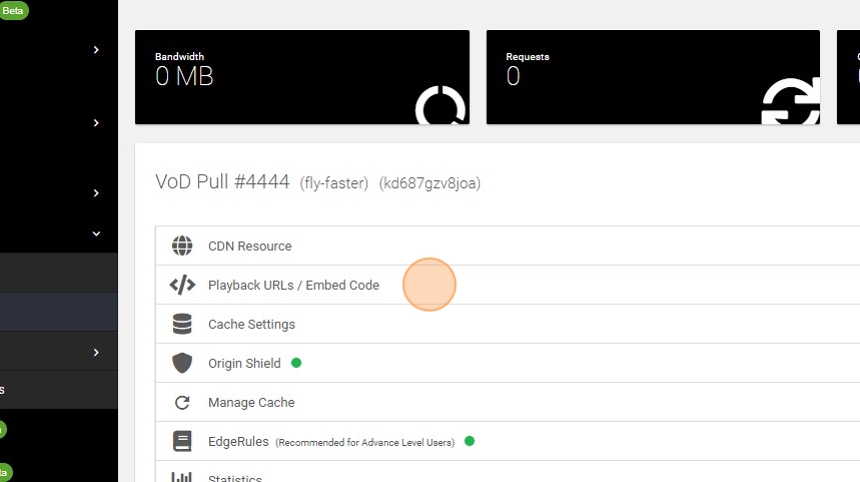Open Playback URLs / Embed Code section
The width and height of the screenshot is (860, 482).
[507, 285]
